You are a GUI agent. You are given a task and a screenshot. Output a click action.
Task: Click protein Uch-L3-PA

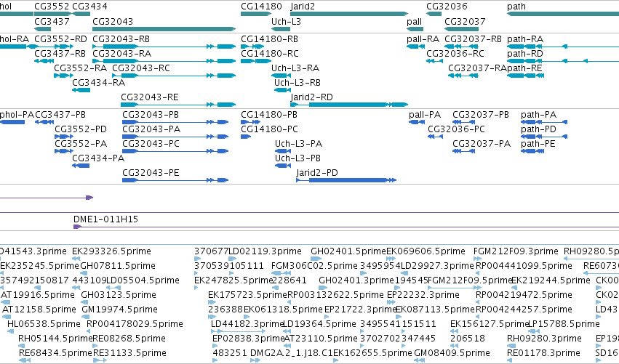coord(298,144)
